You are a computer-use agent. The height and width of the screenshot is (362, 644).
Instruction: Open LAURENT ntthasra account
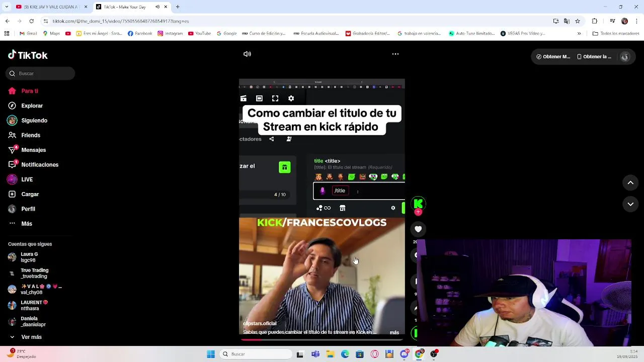coord(28,305)
